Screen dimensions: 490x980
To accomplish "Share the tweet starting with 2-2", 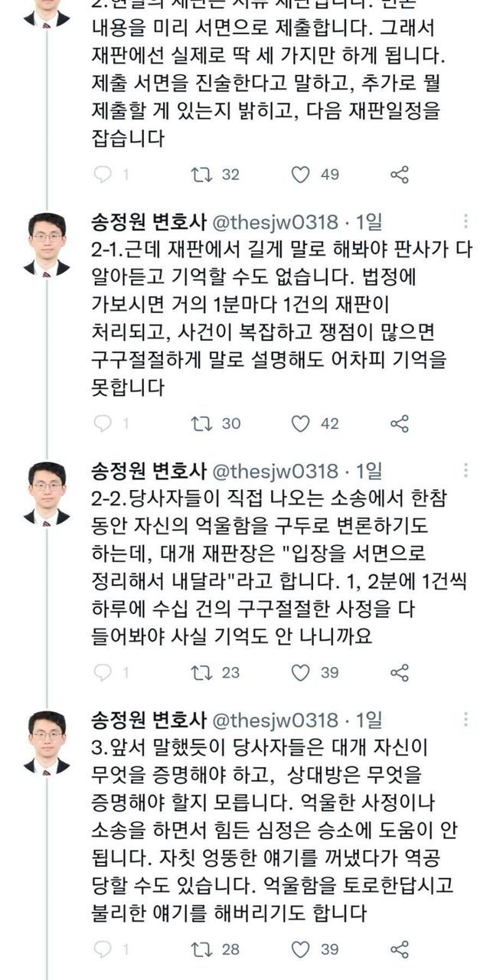I will (400, 672).
